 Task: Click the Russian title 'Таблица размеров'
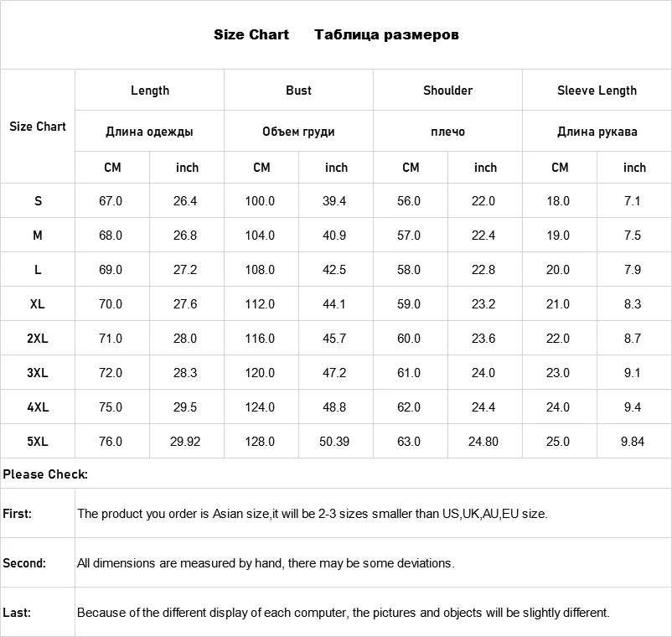pyautogui.click(x=386, y=34)
